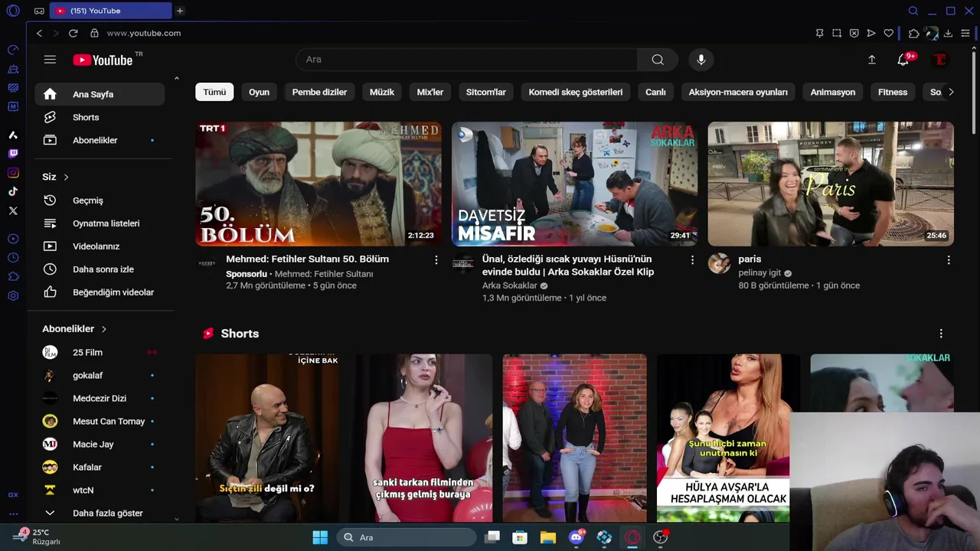Viewport: 980px width, 551px height.
Task: Open sidebar extensions cube icon
Action: click(13, 276)
